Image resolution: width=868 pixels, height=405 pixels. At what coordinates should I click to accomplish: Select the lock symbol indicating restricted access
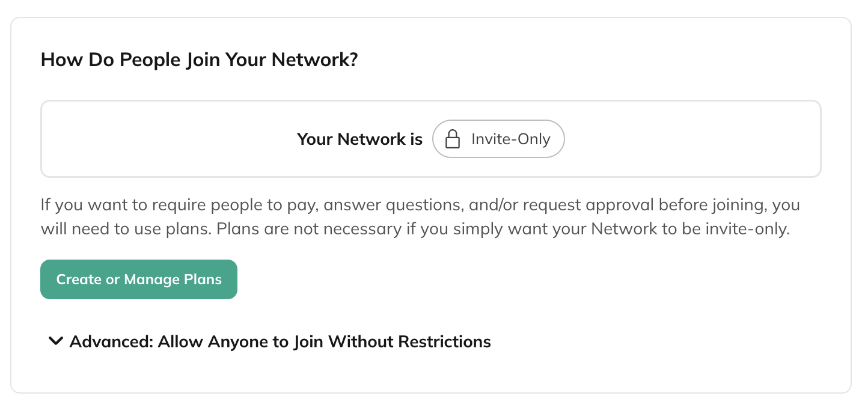451,139
